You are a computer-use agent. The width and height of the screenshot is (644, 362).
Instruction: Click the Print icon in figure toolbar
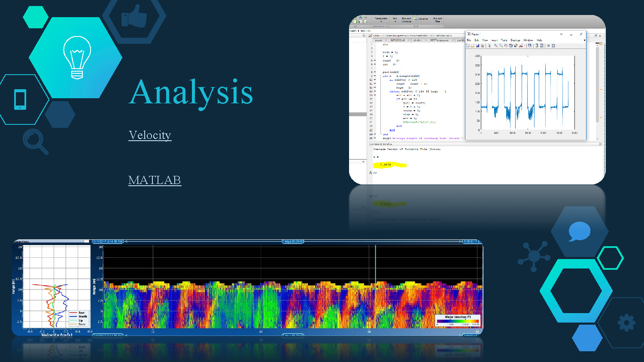(482, 45)
